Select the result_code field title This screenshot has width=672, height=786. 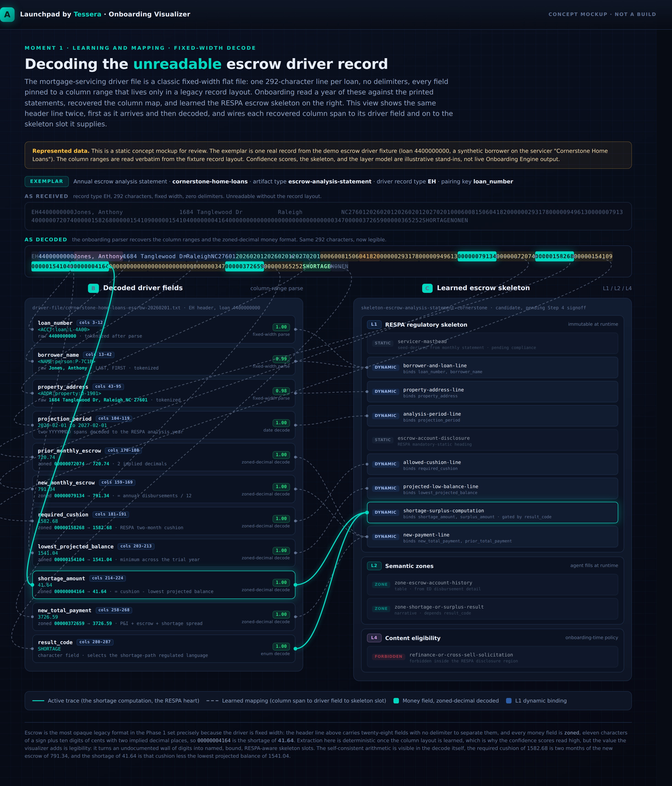coord(55,642)
